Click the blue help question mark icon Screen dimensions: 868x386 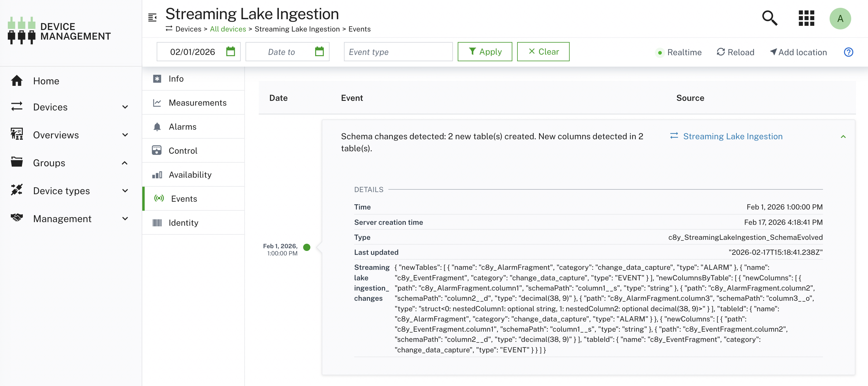(848, 52)
